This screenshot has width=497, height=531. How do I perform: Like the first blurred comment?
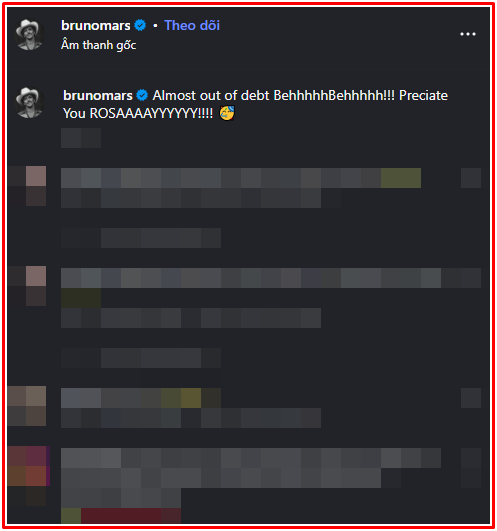pos(471,178)
